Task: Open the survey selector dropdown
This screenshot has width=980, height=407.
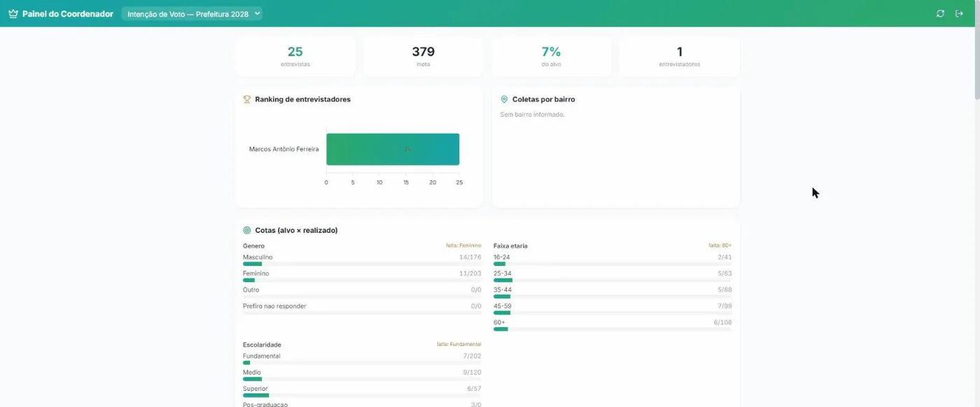Action: coord(192,13)
